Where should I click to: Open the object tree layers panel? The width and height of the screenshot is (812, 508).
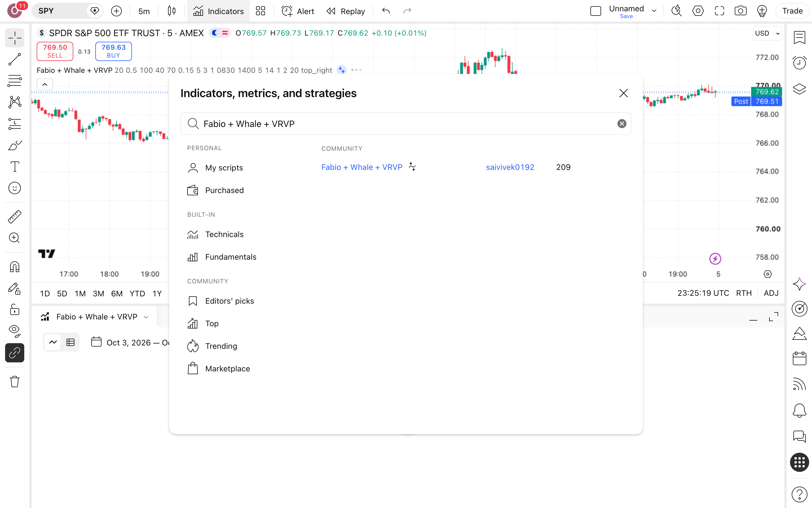click(x=800, y=89)
